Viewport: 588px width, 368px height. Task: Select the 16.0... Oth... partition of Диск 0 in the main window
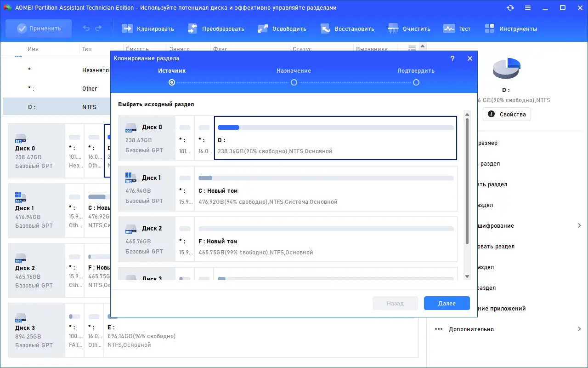[94, 151]
